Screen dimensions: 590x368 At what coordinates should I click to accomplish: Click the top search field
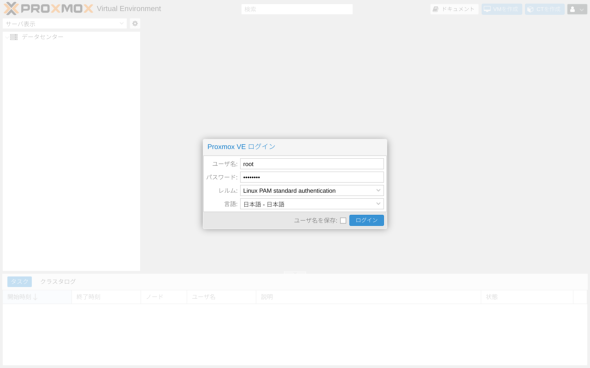click(x=297, y=9)
